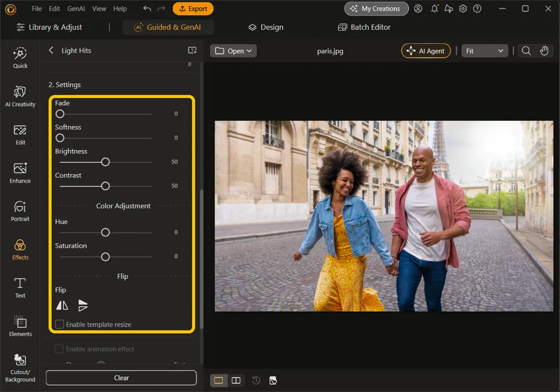This screenshot has width=560, height=392.
Task: Open the Fit zoom level dropdown
Action: 484,51
